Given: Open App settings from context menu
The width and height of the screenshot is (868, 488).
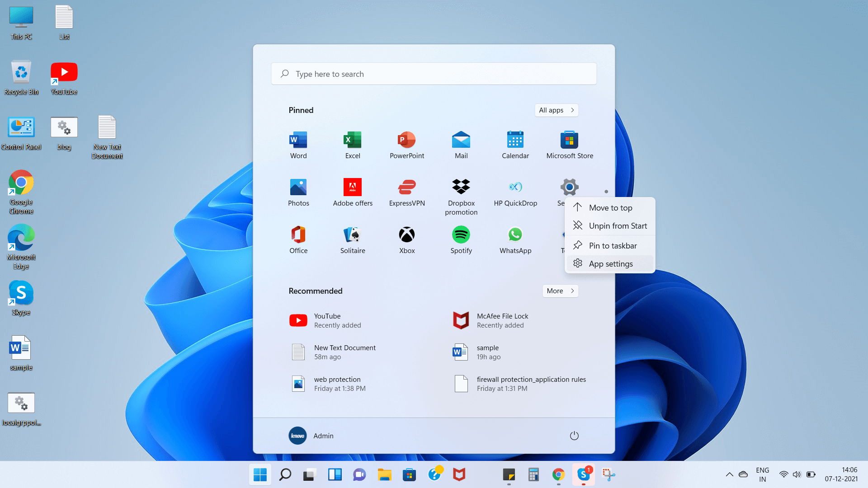Looking at the screenshot, I should click(610, 264).
